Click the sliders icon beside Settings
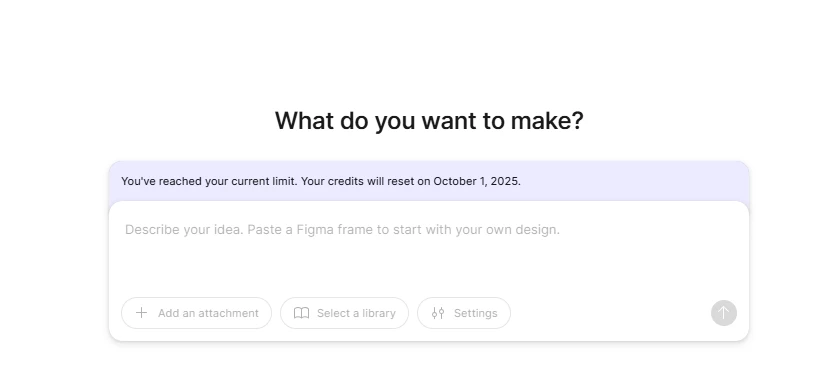Viewport: 838px width, 379px height. (438, 313)
